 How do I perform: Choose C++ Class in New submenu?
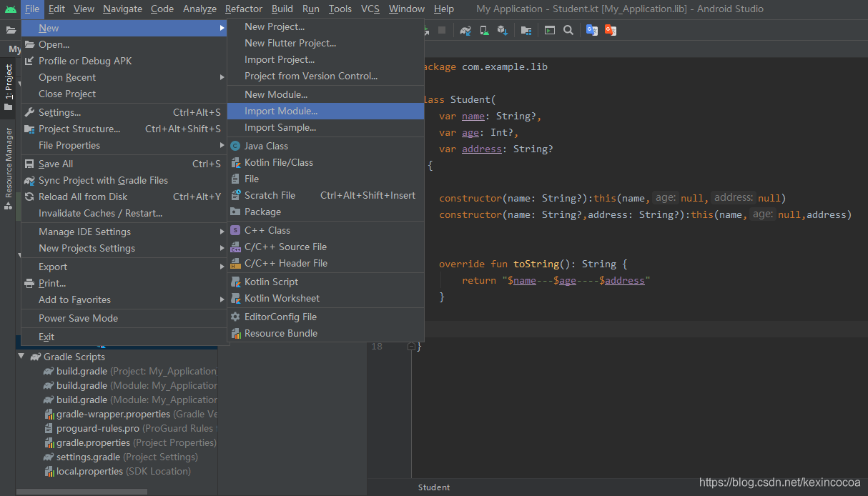[x=326, y=230]
